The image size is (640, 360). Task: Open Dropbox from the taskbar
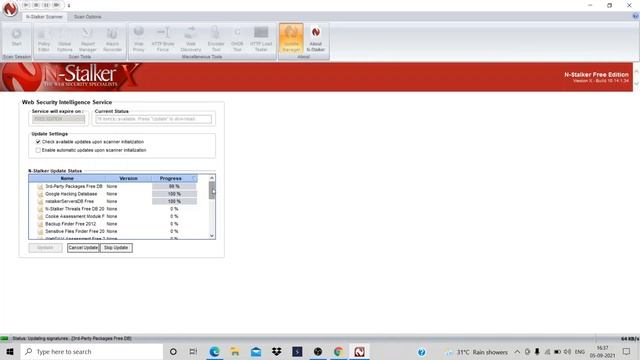(x=277, y=351)
